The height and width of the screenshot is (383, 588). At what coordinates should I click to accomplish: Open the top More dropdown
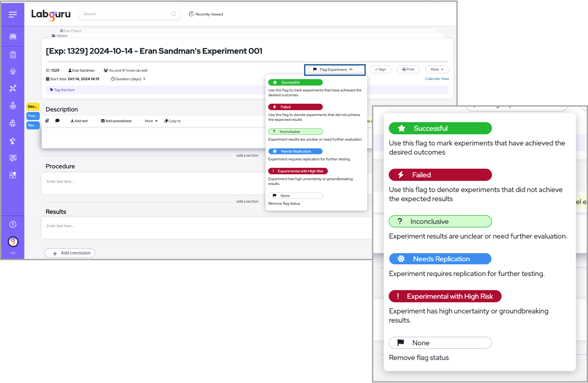(437, 69)
